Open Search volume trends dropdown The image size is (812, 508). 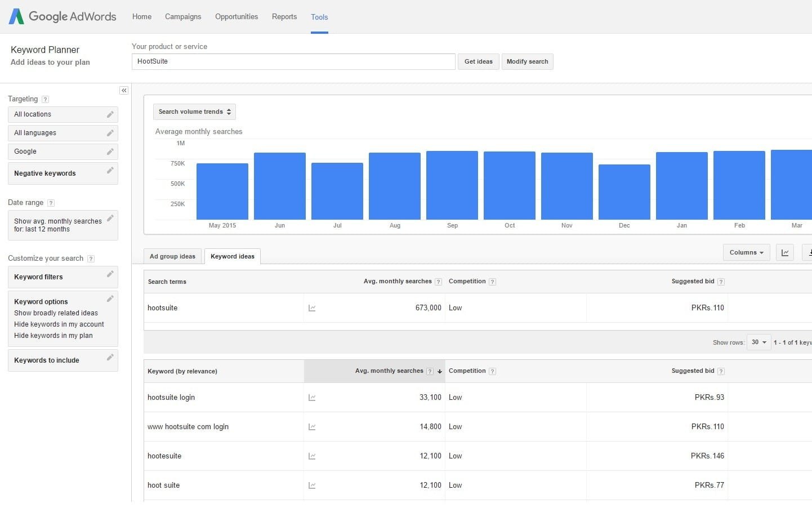194,112
